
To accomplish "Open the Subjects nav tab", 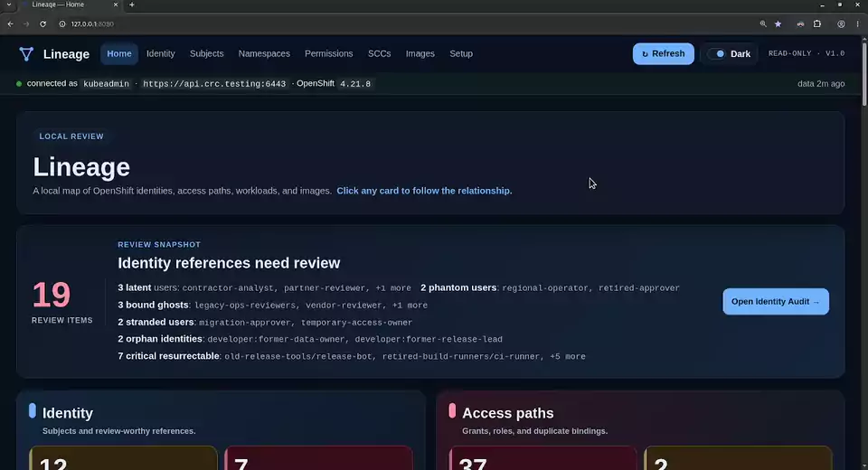I will 206,53.
